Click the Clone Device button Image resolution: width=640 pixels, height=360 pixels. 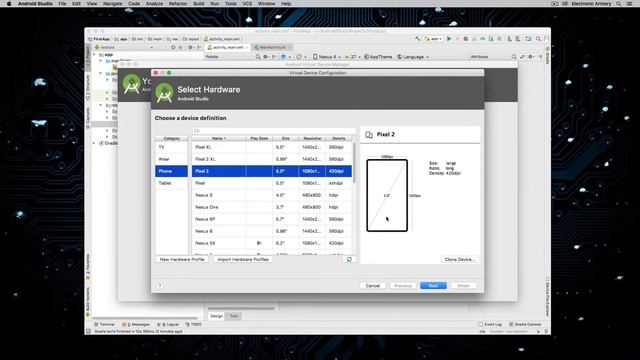point(460,260)
